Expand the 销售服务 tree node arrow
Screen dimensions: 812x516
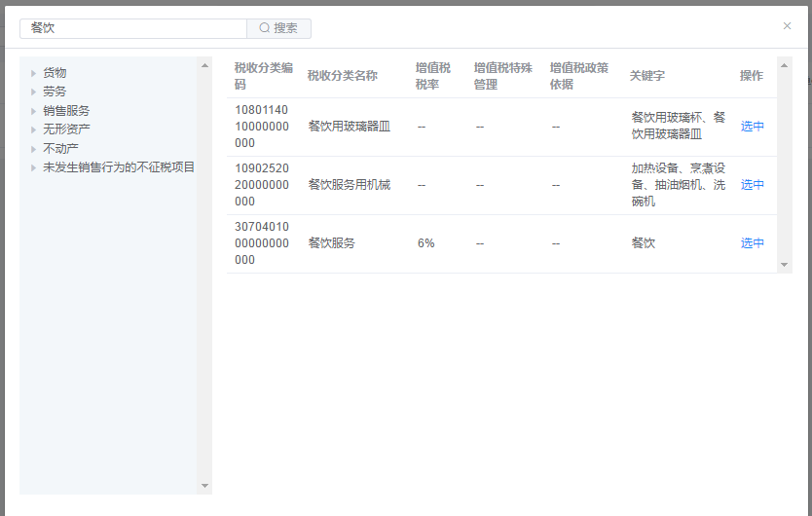(x=34, y=111)
